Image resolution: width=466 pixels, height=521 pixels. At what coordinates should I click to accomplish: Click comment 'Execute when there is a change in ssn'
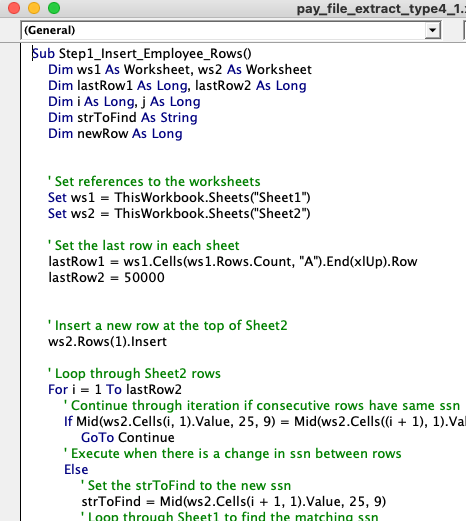pos(233,454)
